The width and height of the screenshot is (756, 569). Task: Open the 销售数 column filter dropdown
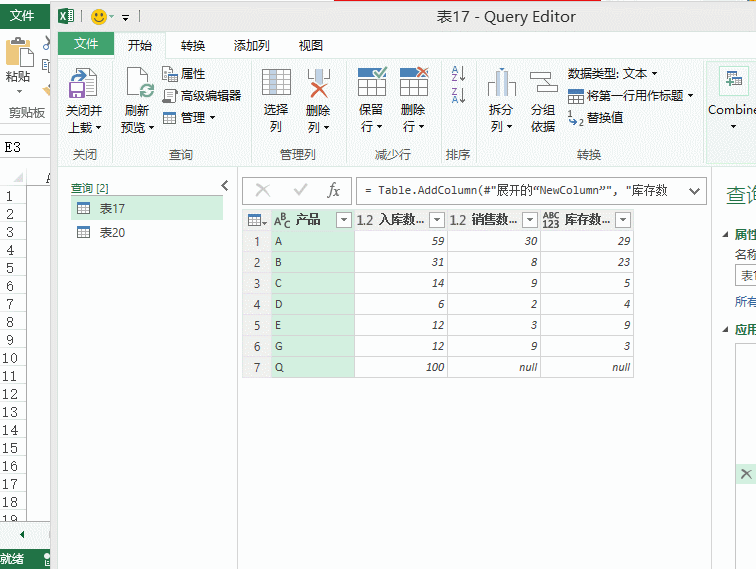click(530, 220)
